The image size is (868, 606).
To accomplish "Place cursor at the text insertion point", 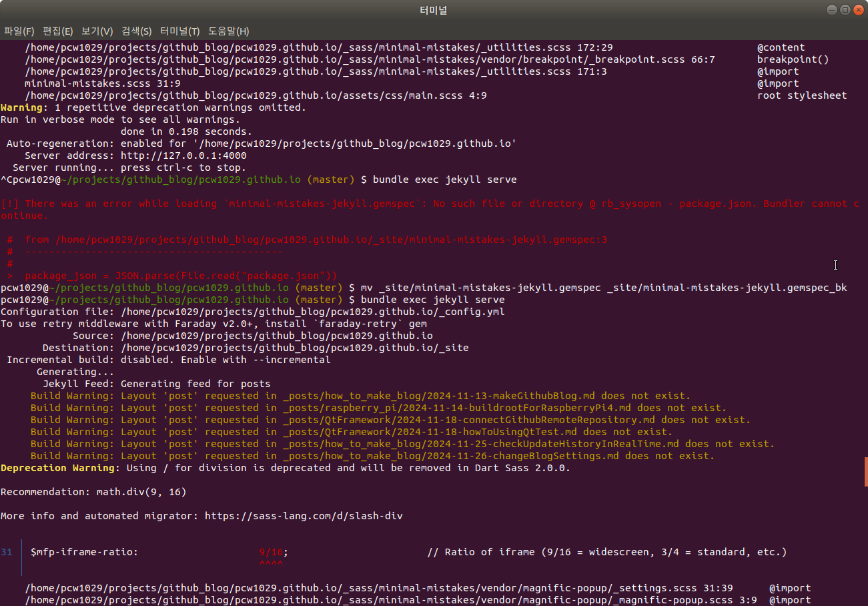I will point(835,266).
